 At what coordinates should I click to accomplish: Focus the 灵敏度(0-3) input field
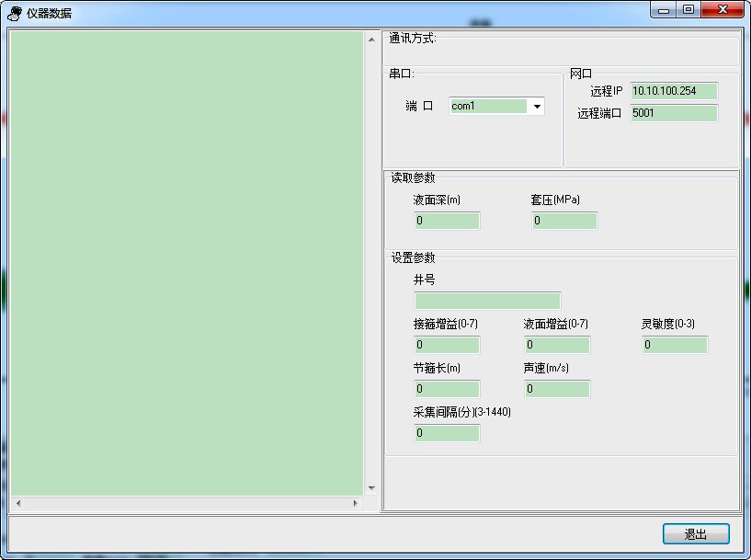pos(675,345)
